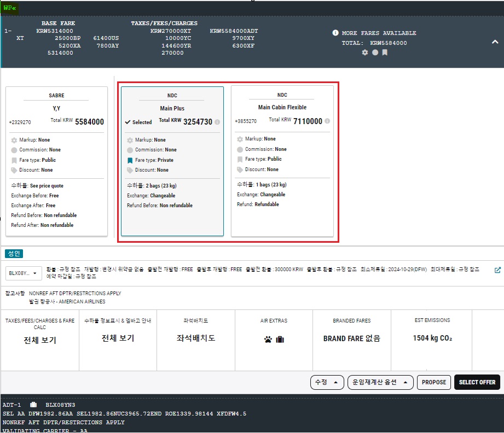Click the TOTAL: KRW5584000 text
The height and width of the screenshot is (433, 504).
pos(374,43)
